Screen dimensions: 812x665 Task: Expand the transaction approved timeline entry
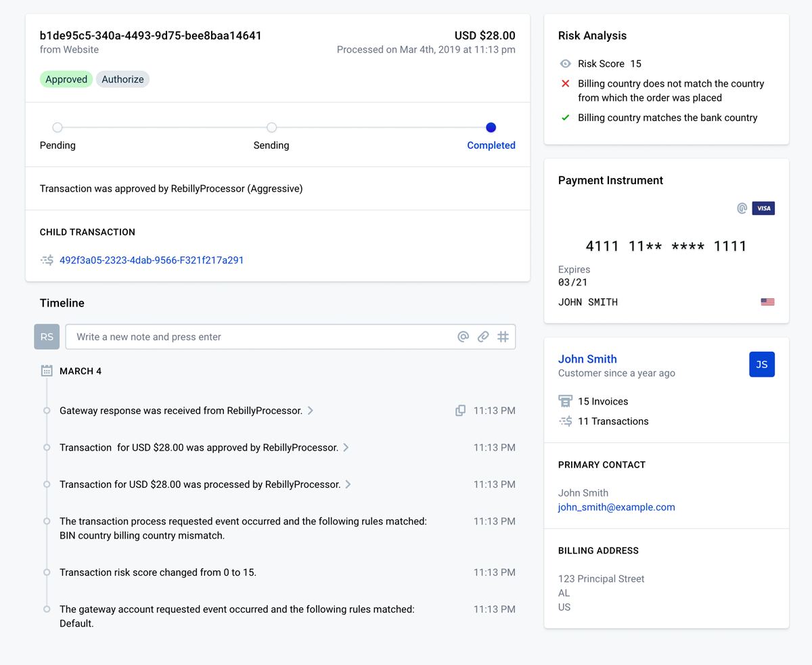[346, 447]
